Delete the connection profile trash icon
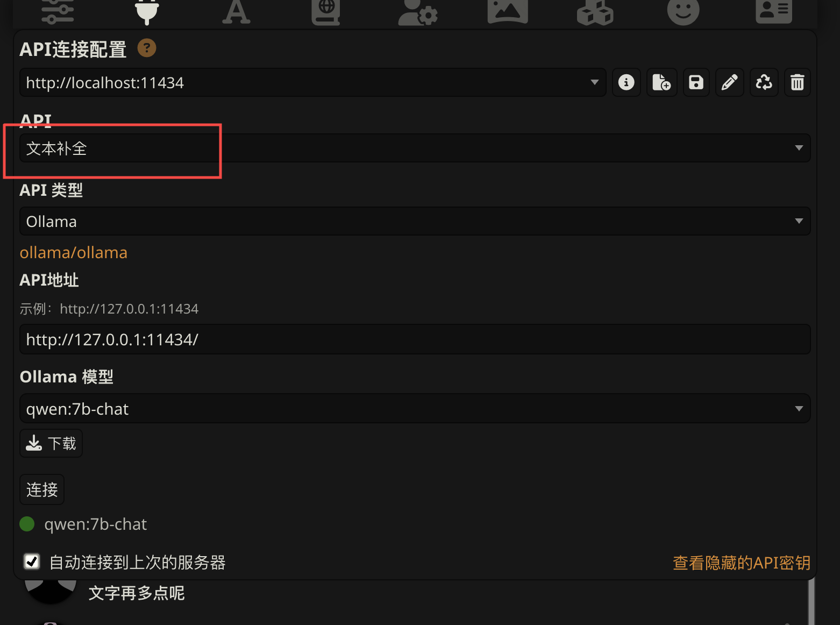 point(798,82)
